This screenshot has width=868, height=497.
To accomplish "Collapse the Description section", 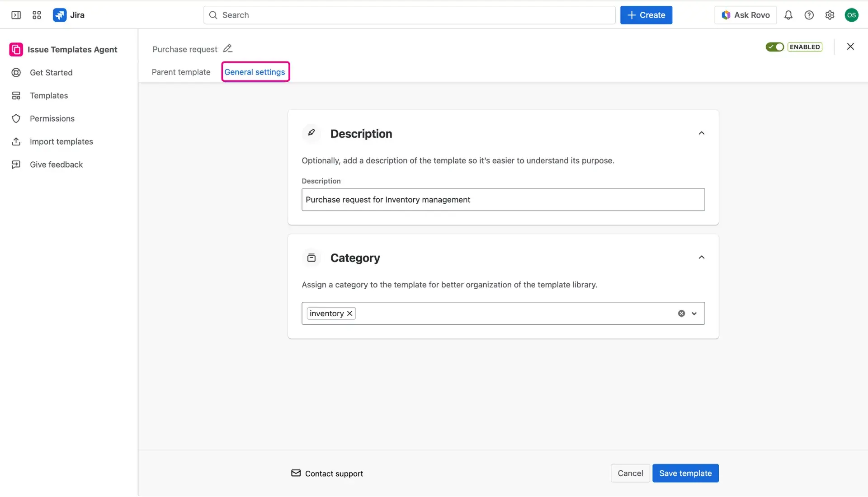I will 701,133.
